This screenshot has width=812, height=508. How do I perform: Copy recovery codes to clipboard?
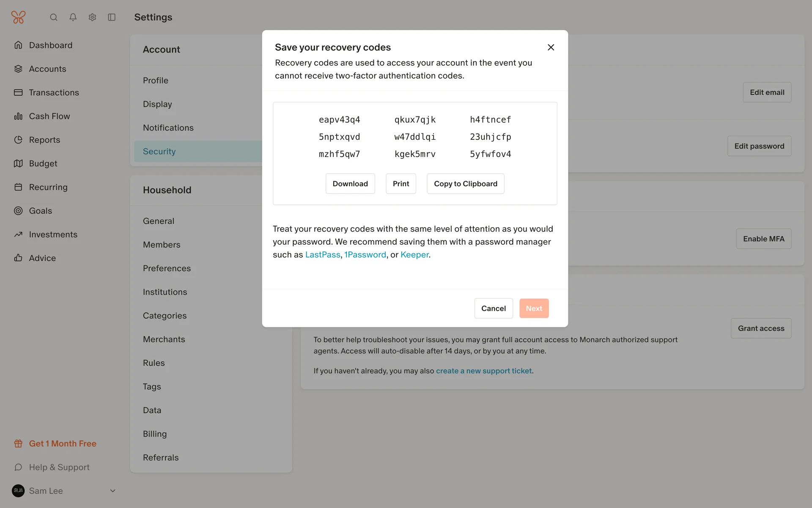coord(465,184)
